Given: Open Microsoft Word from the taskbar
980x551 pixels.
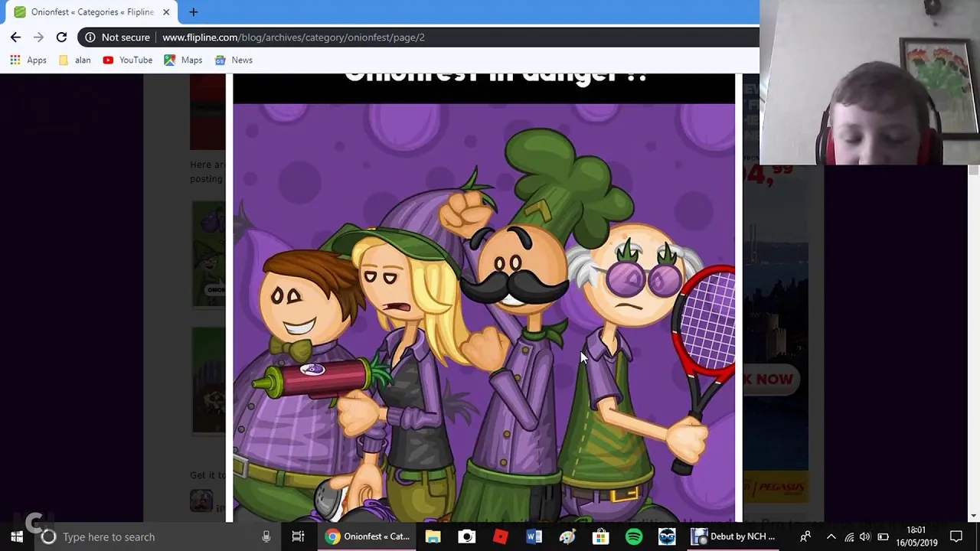Looking at the screenshot, I should [534, 536].
